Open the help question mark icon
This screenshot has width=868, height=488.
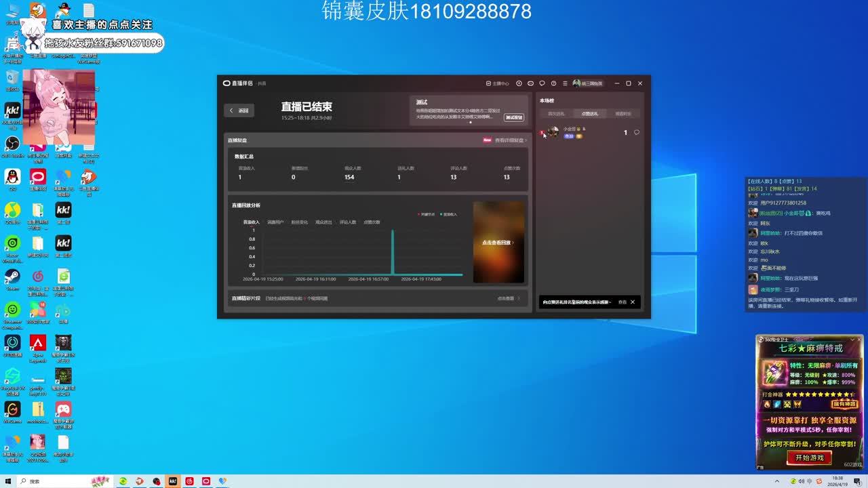coord(553,83)
